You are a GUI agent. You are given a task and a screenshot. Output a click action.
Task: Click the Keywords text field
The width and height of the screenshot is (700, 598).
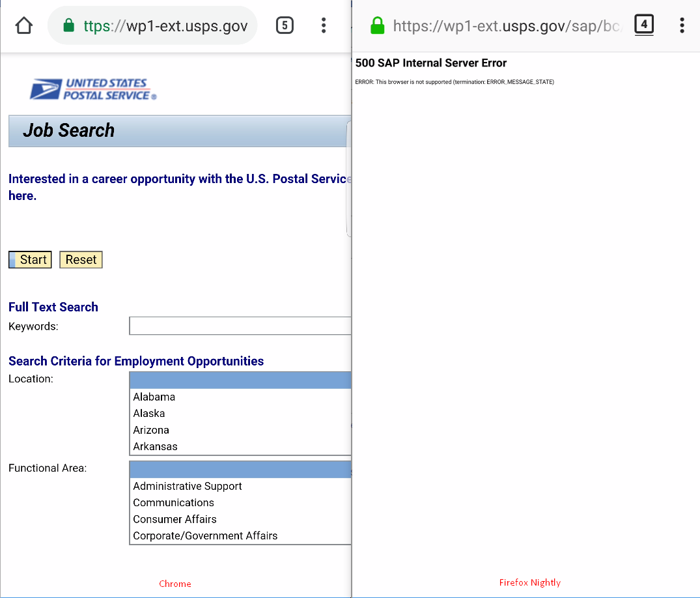pyautogui.click(x=240, y=326)
